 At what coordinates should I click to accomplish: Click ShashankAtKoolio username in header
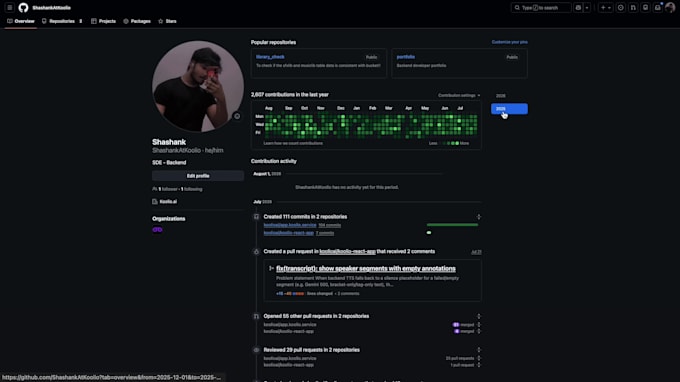(x=51, y=8)
